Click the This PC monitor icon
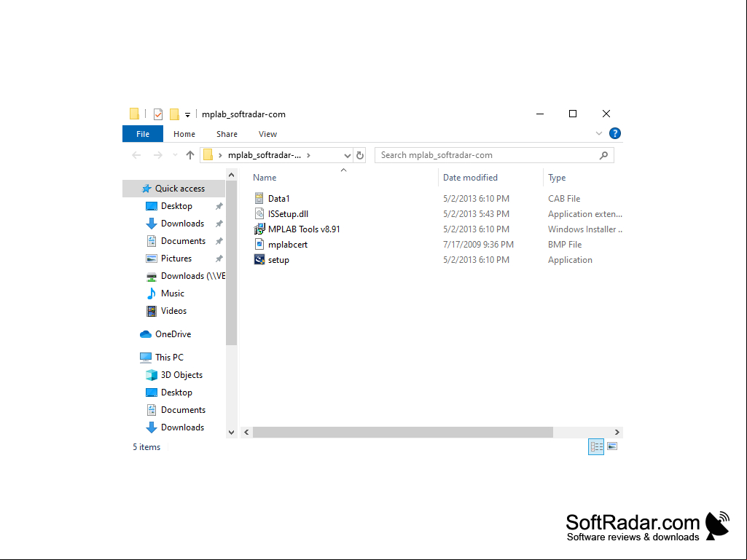This screenshot has height=560, width=747. [x=146, y=358]
